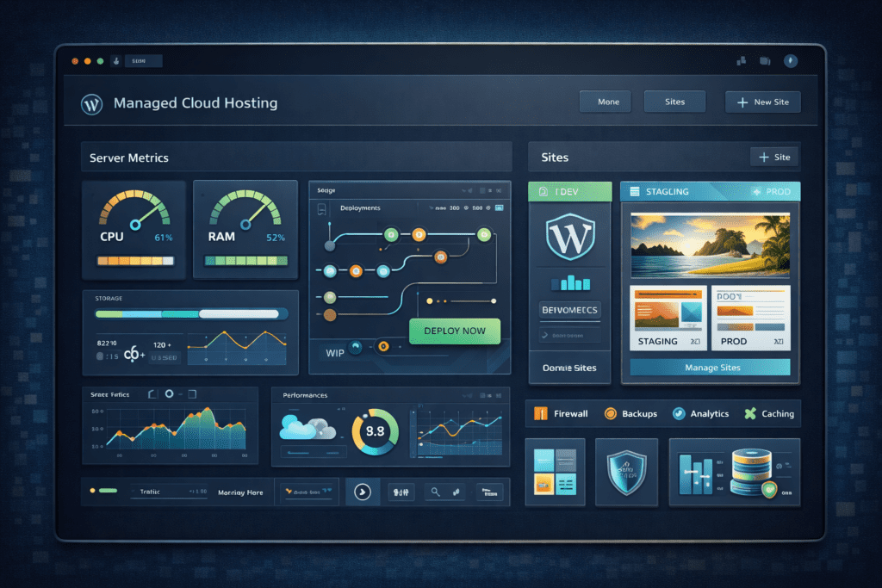
Task: Click the WordPress shield icon in DEV panel
Action: (x=568, y=239)
